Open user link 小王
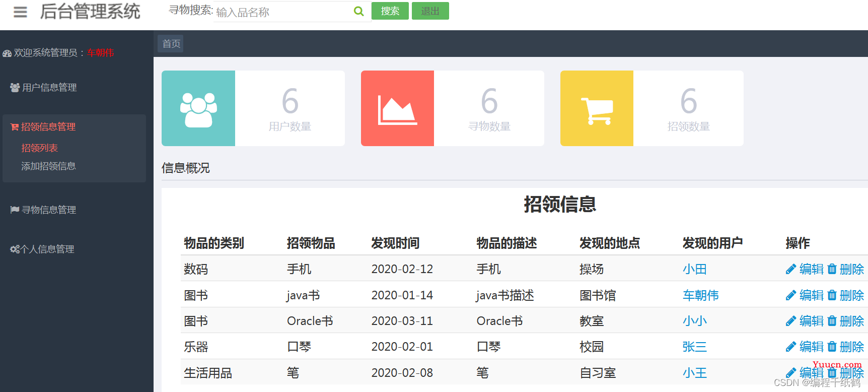 695,373
